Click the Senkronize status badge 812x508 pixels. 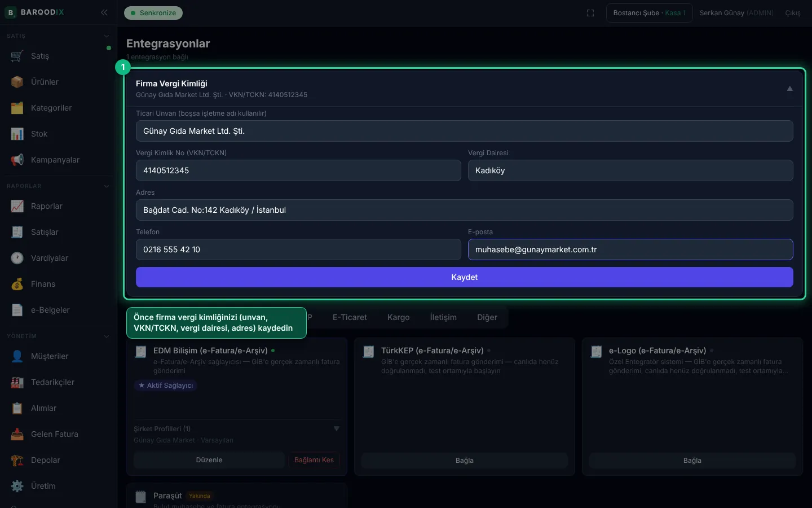pyautogui.click(x=153, y=13)
